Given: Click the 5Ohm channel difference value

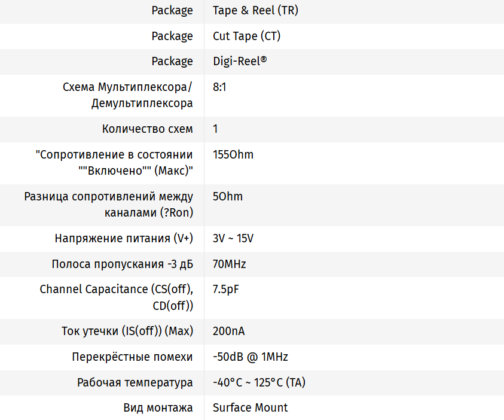Looking at the screenshot, I should tap(228, 196).
